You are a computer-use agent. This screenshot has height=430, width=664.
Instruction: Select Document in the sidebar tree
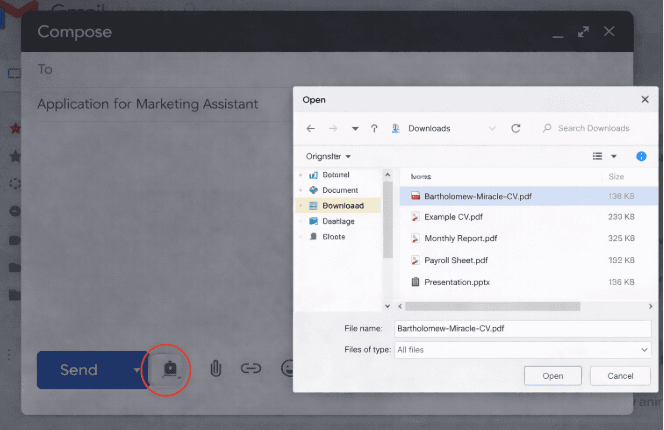click(339, 189)
